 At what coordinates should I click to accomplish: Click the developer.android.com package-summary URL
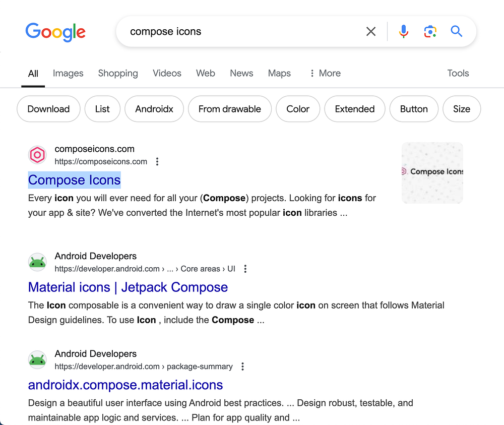coord(144,367)
